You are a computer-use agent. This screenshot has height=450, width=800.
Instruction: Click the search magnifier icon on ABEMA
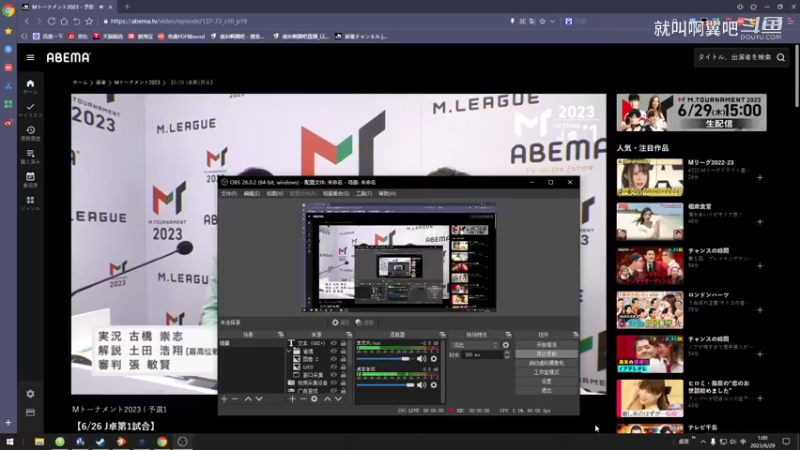pos(781,58)
